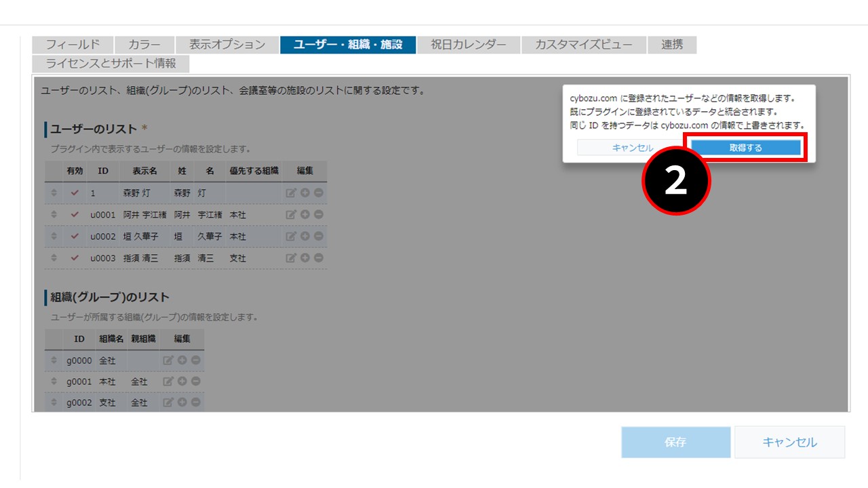The height and width of the screenshot is (488, 868).
Task: Add a row after user u0003
Action: coord(305,258)
